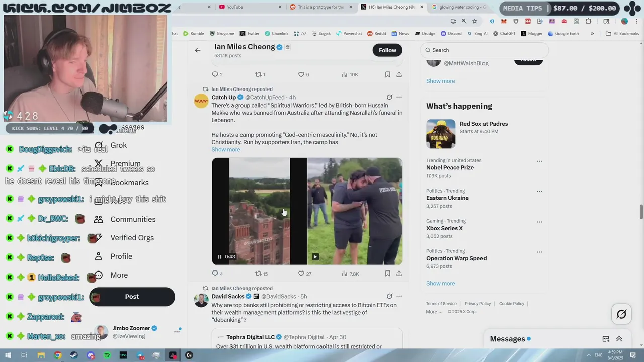
Task: Open Discord bookmark in bookmarks bar
Action: click(451, 34)
